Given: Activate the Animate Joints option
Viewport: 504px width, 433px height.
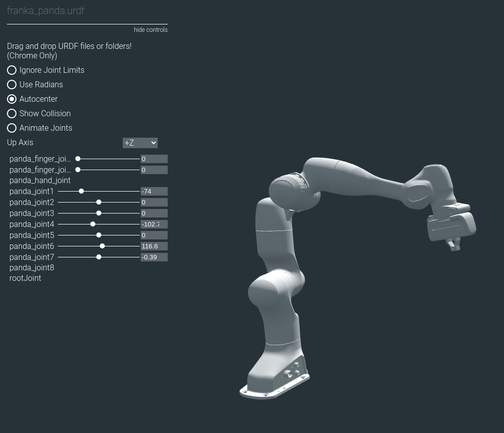Looking at the screenshot, I should [x=11, y=128].
